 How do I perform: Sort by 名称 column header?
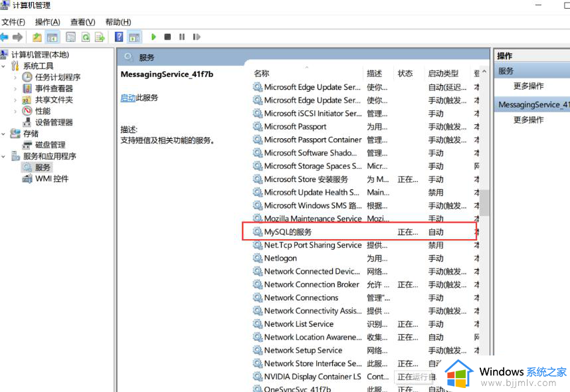[262, 74]
